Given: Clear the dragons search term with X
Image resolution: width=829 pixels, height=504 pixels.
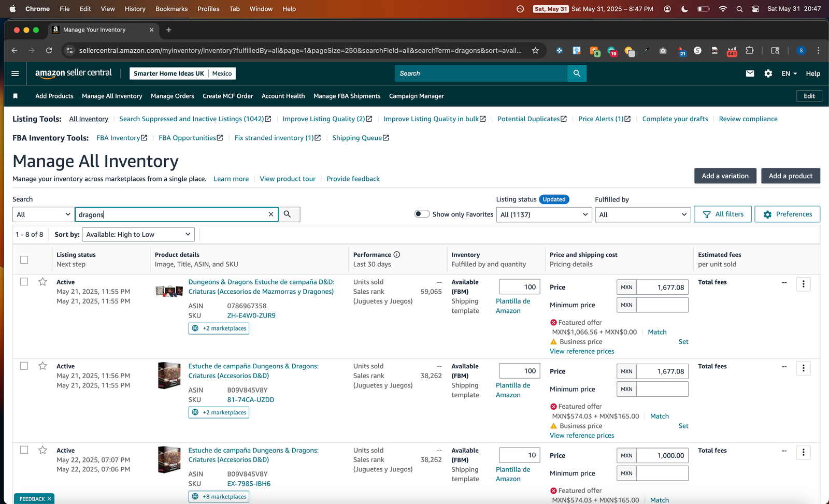Looking at the screenshot, I should 270,214.
